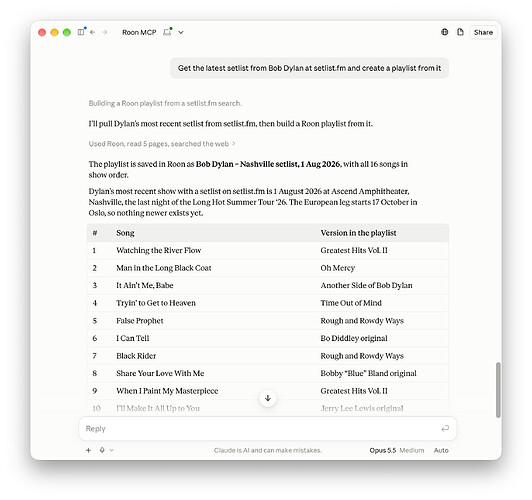Expand the Building a Roon playlist thinking line

click(x=165, y=103)
